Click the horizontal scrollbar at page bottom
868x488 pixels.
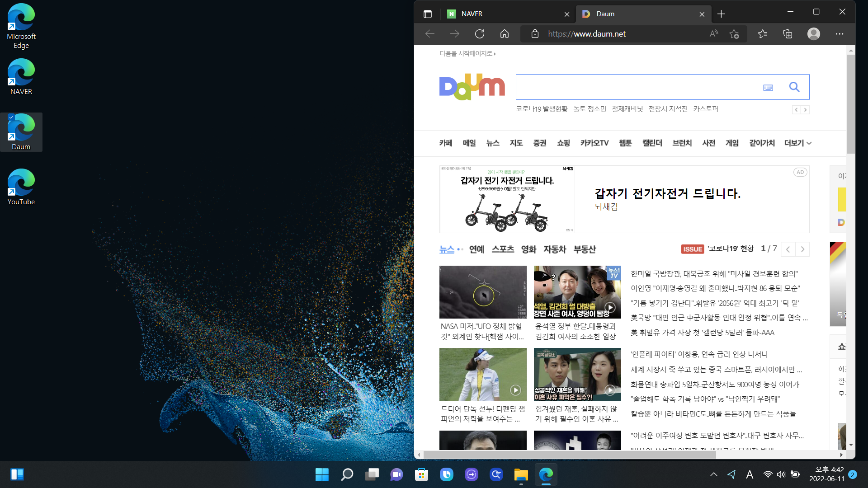coord(570,455)
